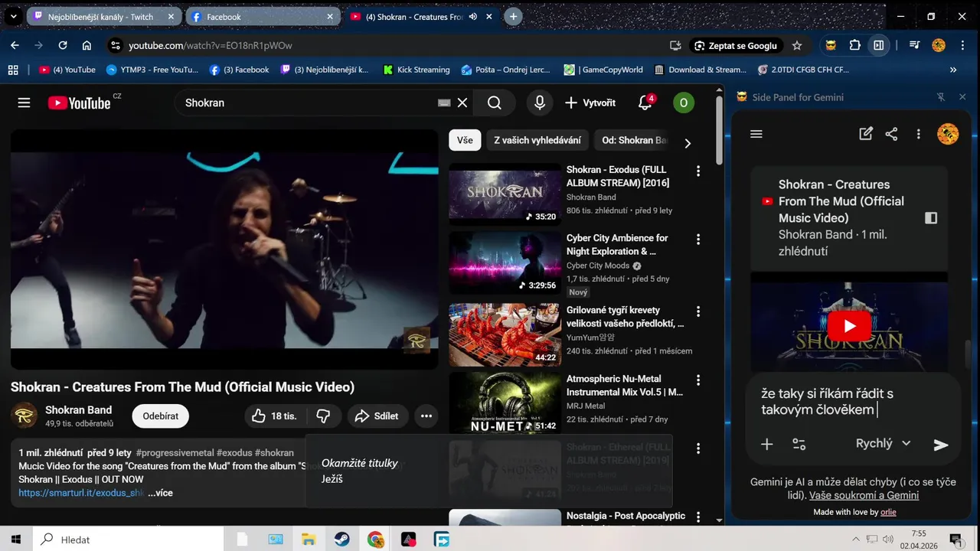Screen dimensions: 980x551
Task: Go to the browser home page
Action: 87,45
